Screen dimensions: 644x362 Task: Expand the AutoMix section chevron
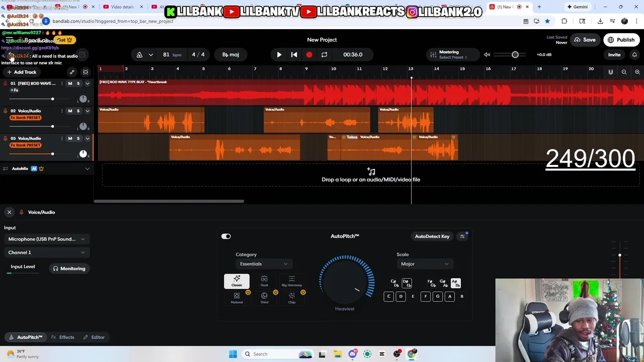coord(88,168)
